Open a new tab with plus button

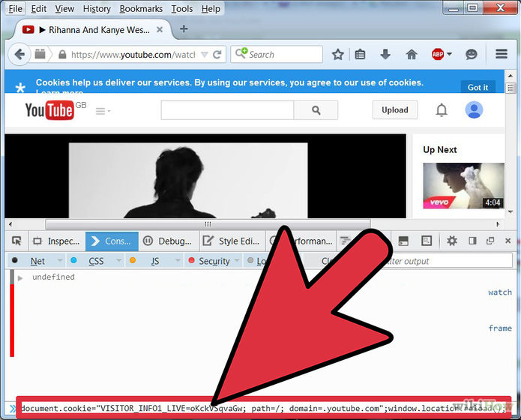tap(184, 29)
